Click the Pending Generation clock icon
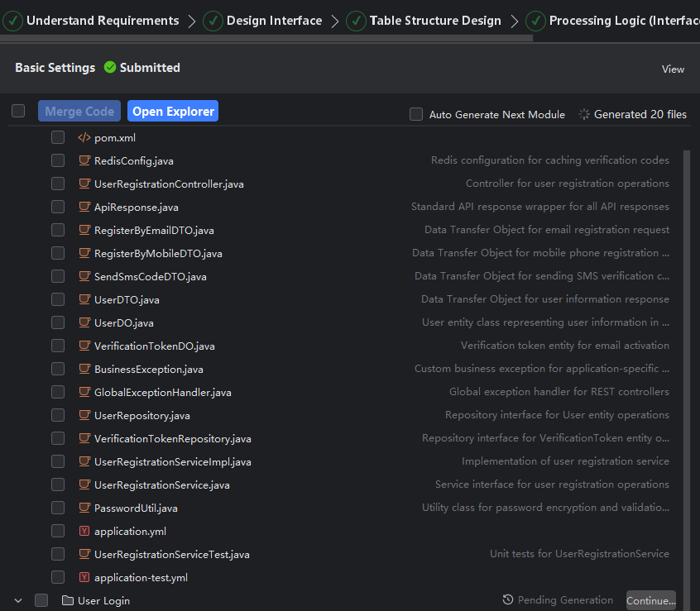The height and width of the screenshot is (611, 700). pos(508,600)
